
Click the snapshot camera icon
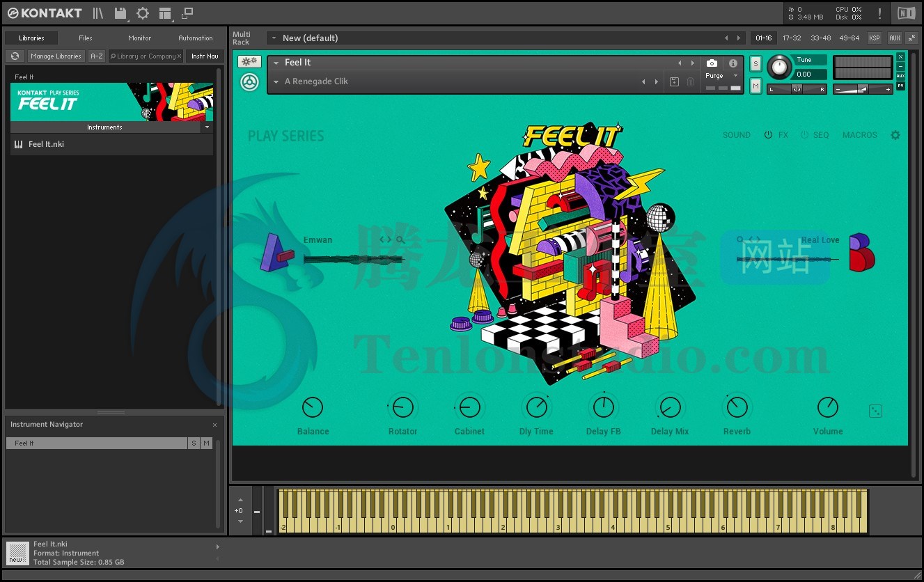click(712, 63)
